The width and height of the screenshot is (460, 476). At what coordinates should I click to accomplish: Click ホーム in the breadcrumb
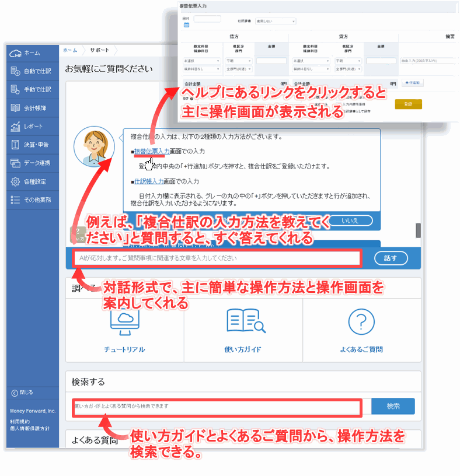[70, 50]
